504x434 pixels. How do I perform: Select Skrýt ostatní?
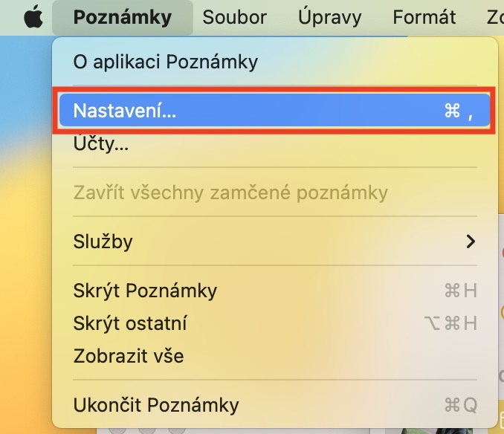click(x=130, y=323)
